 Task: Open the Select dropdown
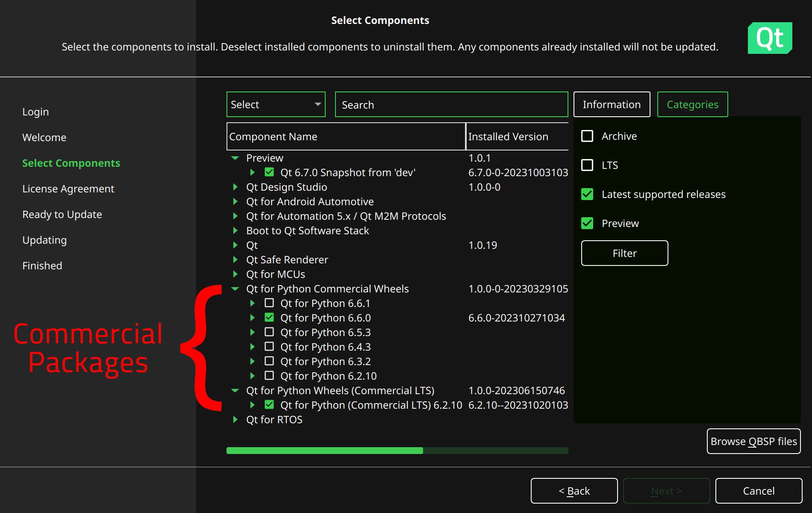[x=276, y=105]
